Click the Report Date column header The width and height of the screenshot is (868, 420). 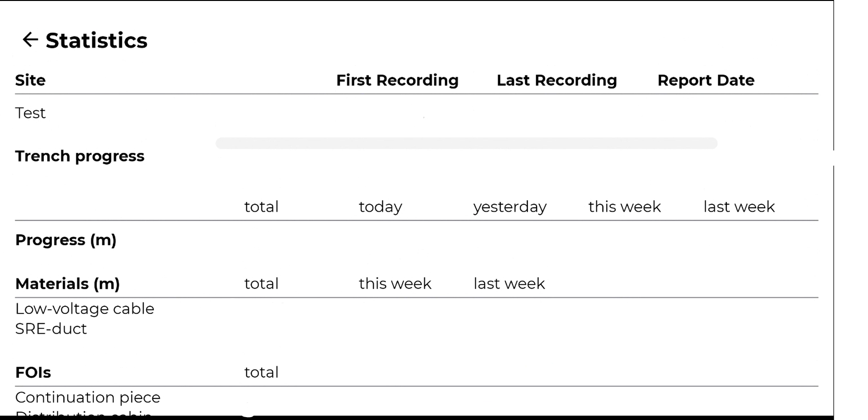pos(706,80)
